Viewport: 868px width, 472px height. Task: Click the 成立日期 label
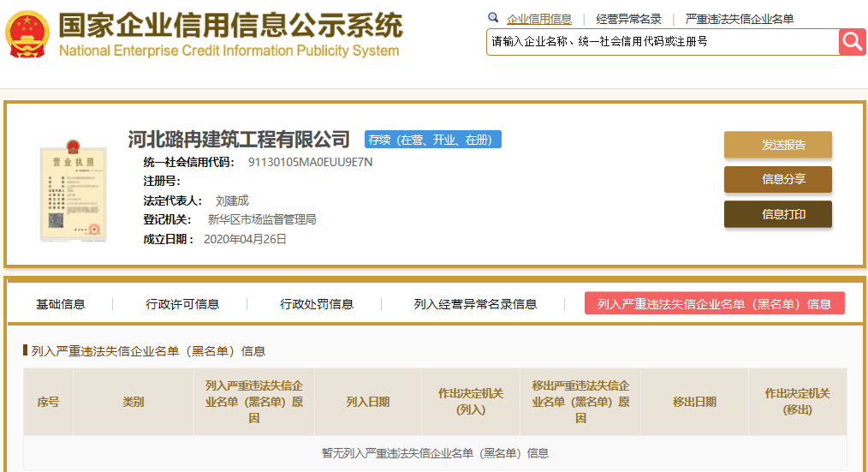tap(169, 239)
